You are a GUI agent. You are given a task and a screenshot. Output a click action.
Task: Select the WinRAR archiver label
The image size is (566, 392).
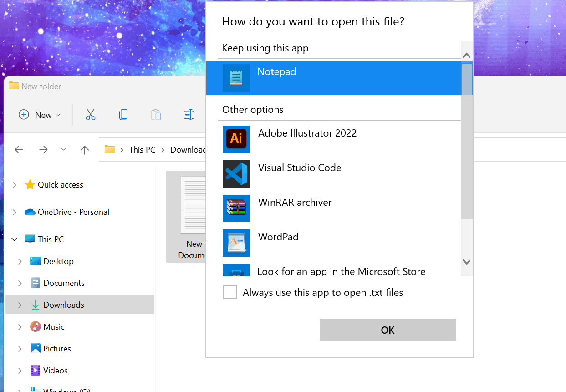point(295,202)
